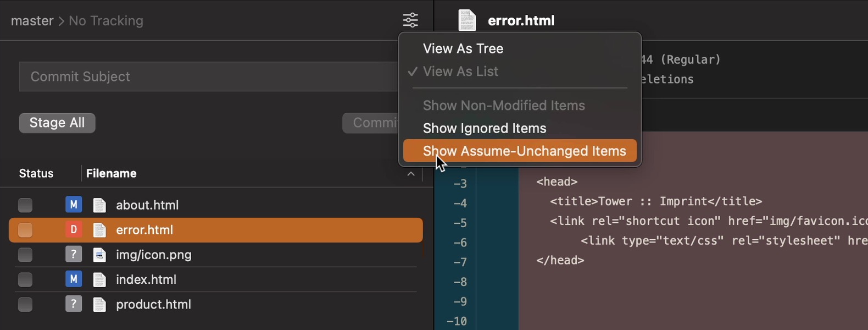Tick the product.html staging checkbox

[x=25, y=305]
